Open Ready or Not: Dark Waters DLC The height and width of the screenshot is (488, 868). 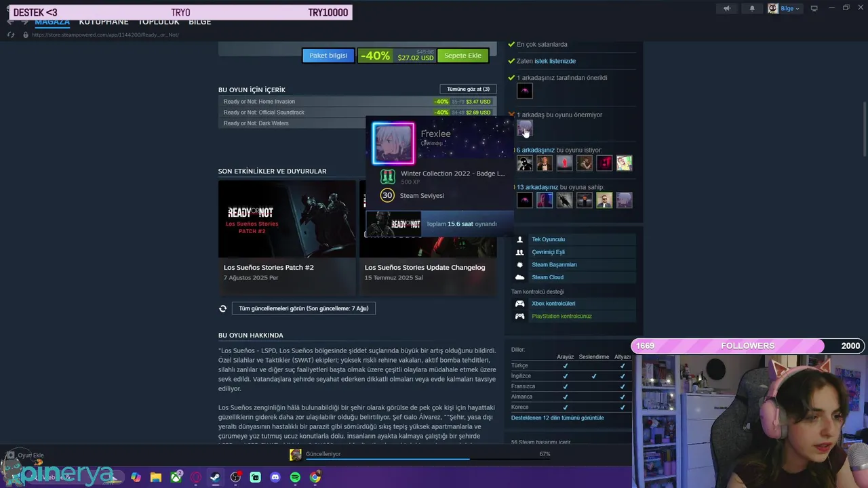[x=292, y=123]
